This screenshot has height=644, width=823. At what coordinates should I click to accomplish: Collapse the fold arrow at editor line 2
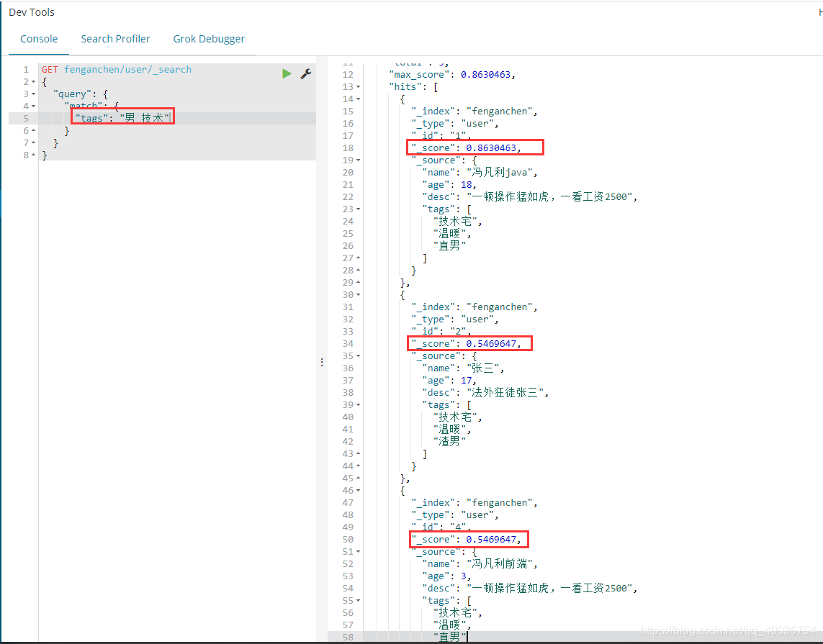click(34, 82)
